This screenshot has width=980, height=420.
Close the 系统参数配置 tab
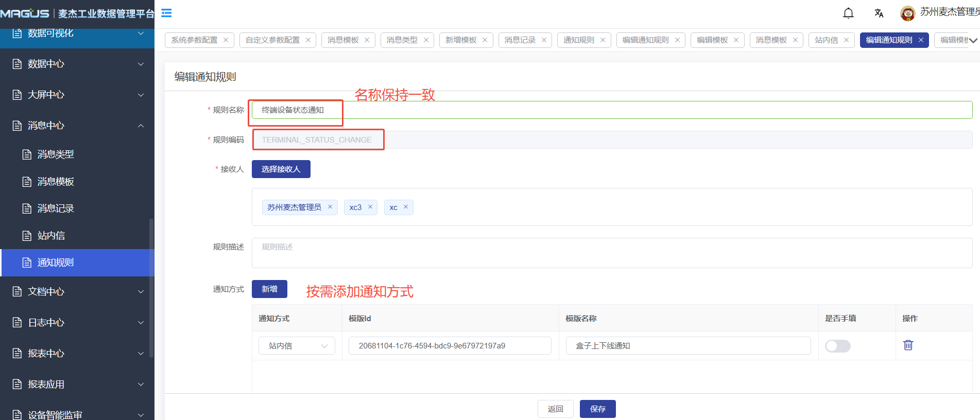(226, 40)
